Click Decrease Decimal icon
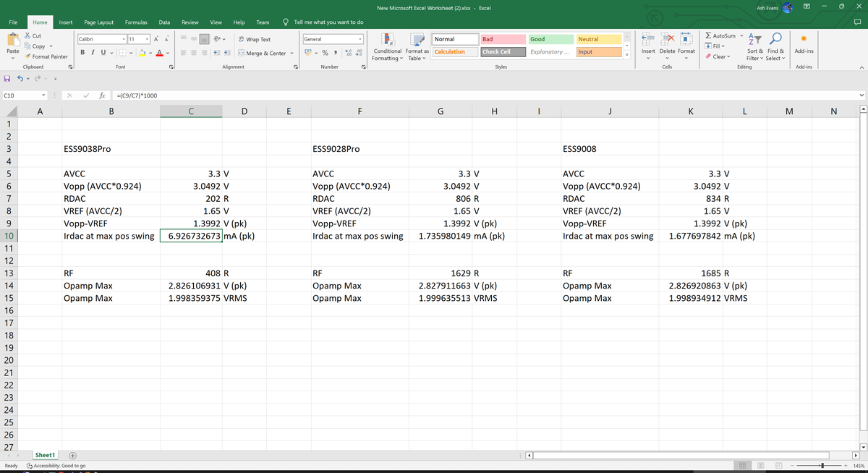The width and height of the screenshot is (868, 473). [x=359, y=53]
